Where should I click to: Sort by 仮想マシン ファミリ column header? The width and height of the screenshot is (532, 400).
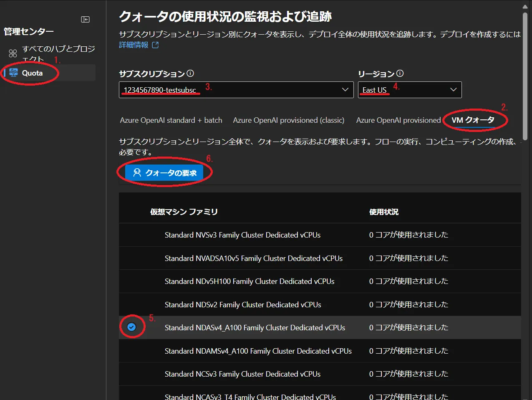[184, 212]
